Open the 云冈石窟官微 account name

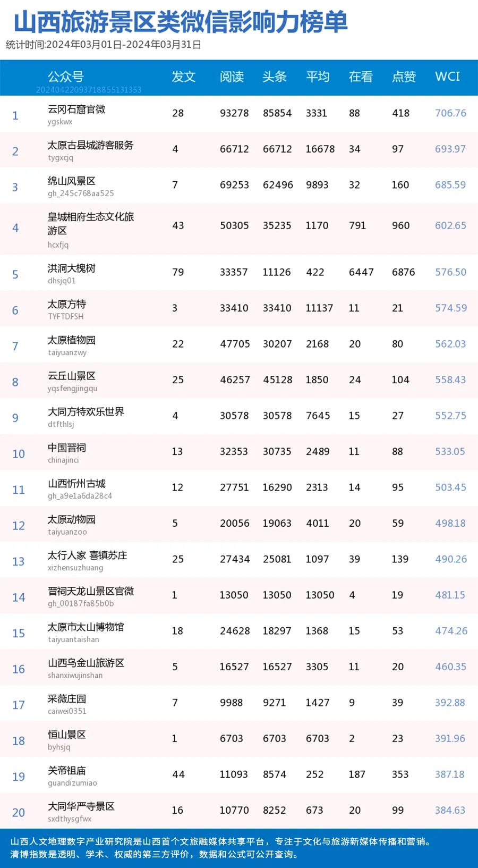coord(76,109)
